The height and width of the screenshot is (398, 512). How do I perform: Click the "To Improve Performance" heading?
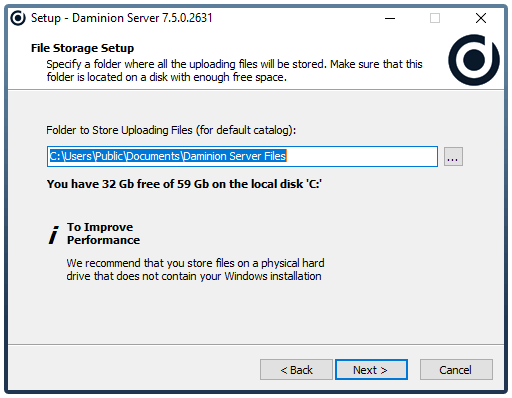point(103,233)
